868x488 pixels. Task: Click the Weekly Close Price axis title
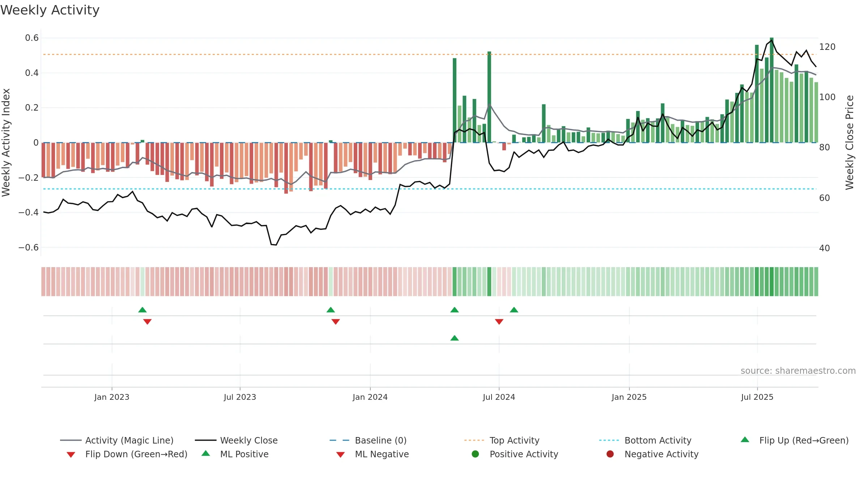coord(850,142)
